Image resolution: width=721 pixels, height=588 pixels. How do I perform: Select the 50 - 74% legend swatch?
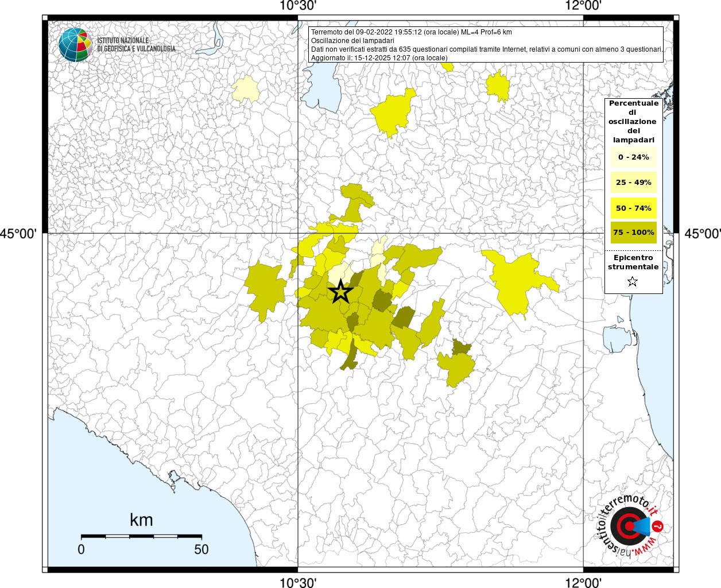click(634, 208)
